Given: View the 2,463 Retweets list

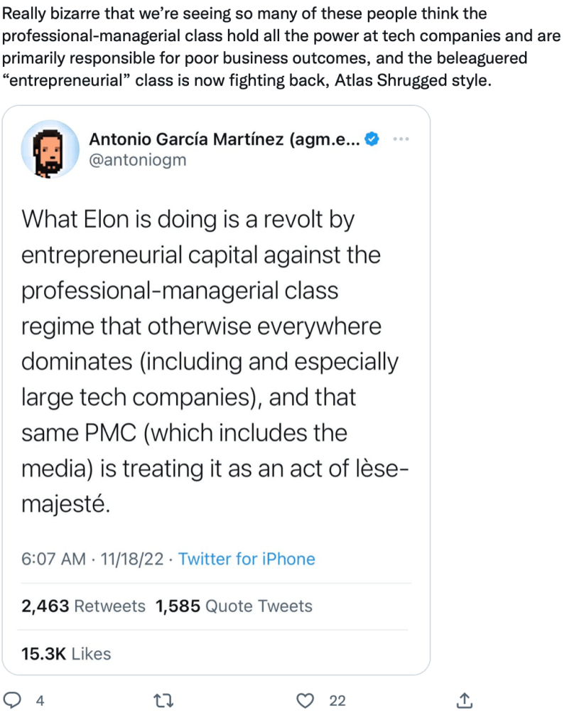Looking at the screenshot, I should 83,606.
